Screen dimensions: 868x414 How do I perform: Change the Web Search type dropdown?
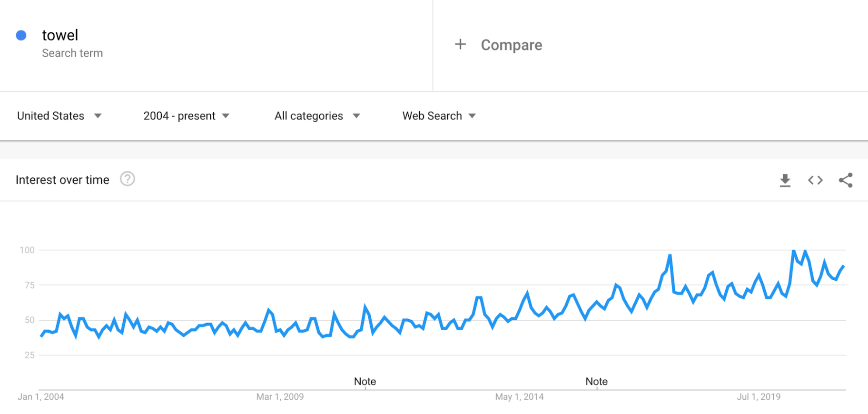[439, 116]
